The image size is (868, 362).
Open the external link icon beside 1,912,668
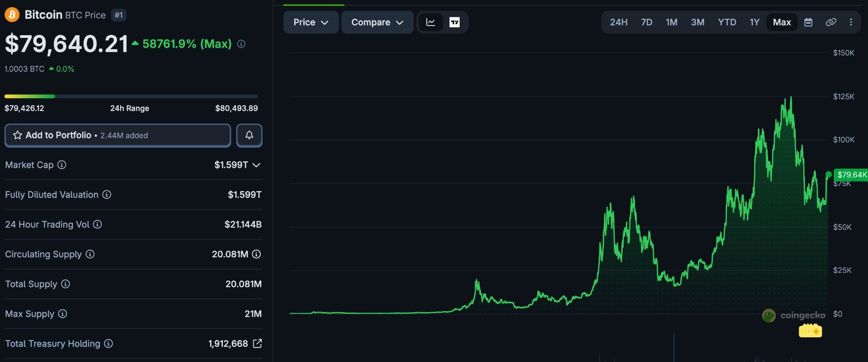(257, 343)
